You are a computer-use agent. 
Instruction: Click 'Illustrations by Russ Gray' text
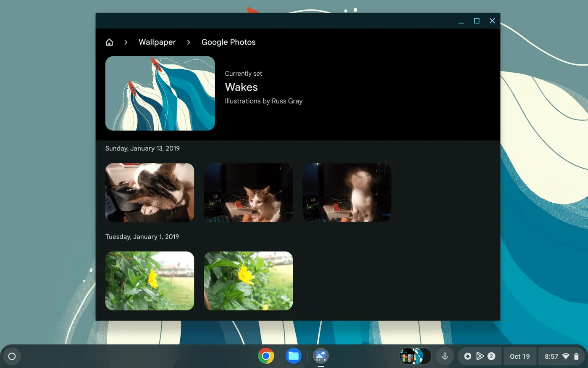[x=264, y=101]
